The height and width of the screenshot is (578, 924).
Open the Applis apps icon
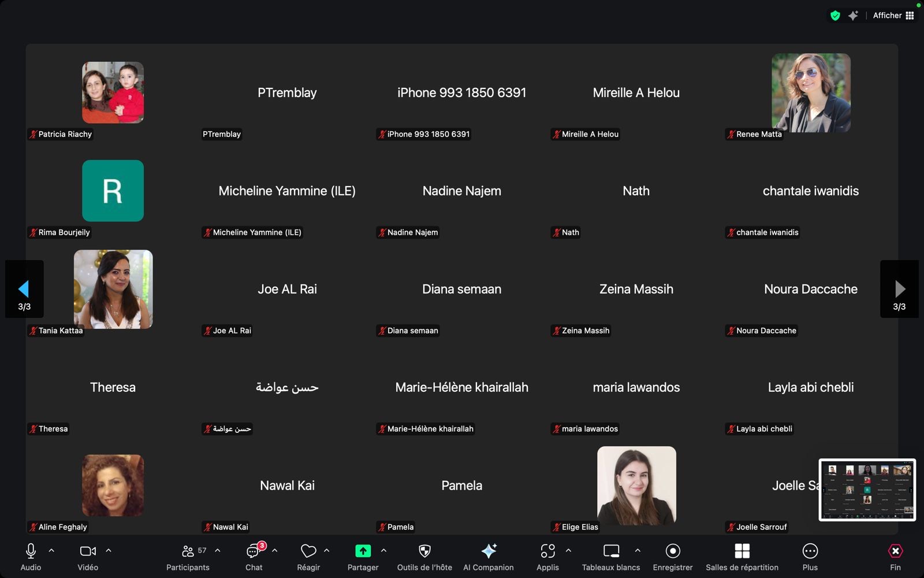547,551
